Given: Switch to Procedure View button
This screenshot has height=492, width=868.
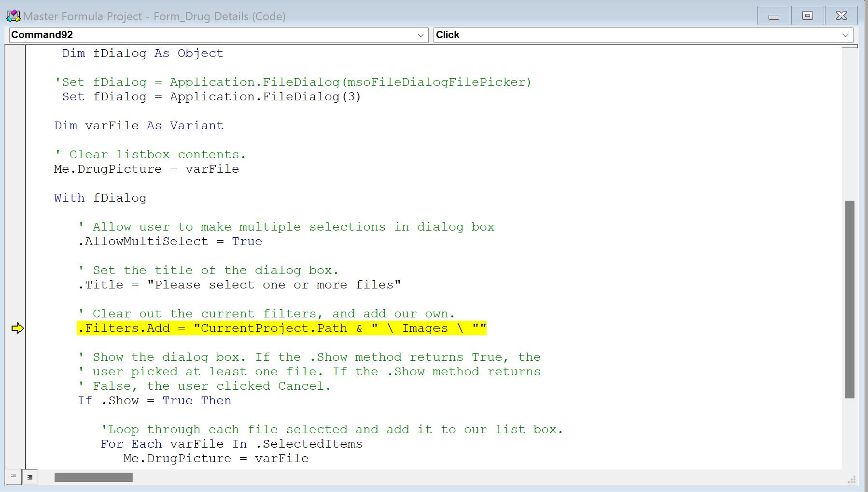Looking at the screenshot, I should tap(14, 477).
